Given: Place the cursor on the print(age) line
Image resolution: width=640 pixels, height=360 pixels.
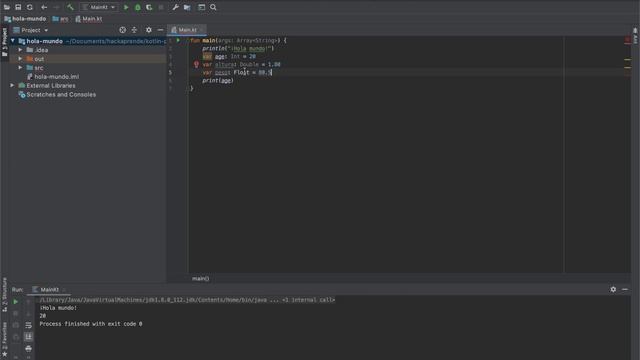Looking at the screenshot, I should tap(218, 80).
